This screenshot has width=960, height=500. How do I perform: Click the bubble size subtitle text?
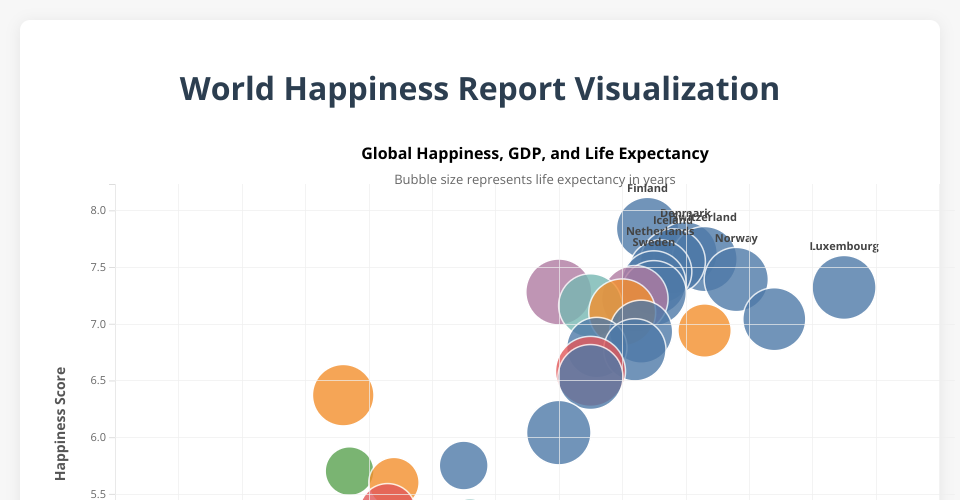[535, 180]
